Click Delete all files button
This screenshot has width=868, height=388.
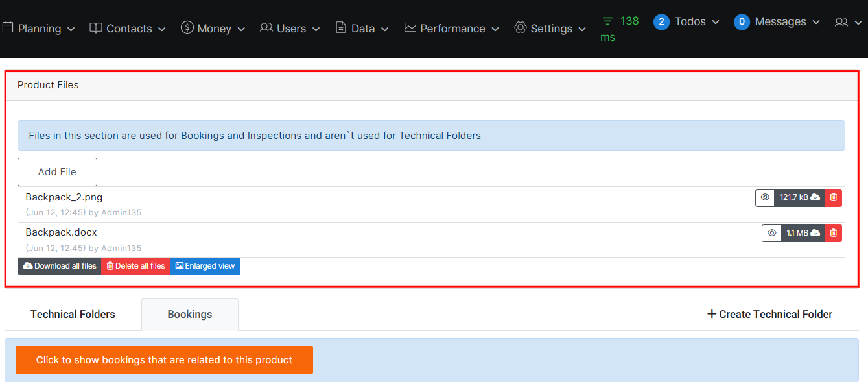click(x=135, y=266)
